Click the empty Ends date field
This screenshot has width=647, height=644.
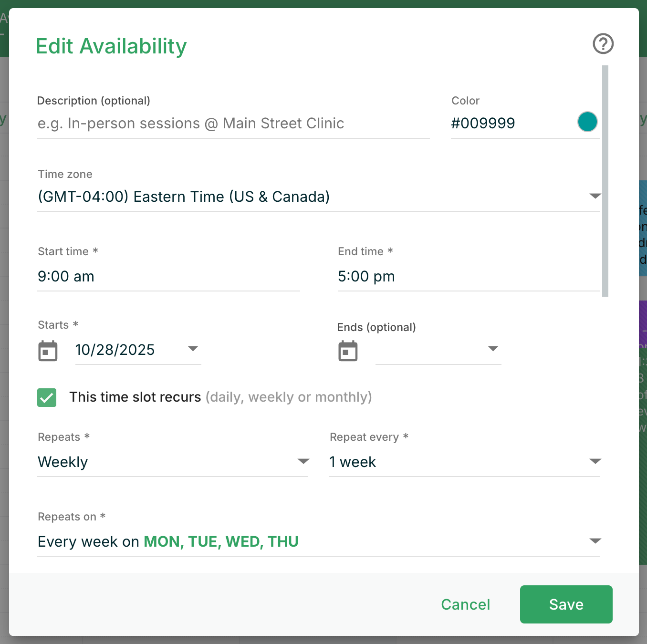429,351
